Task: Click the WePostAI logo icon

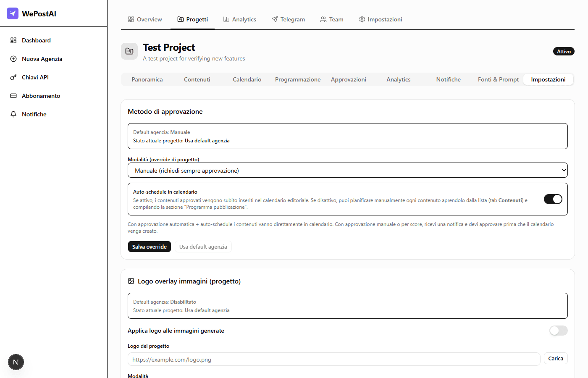Action: tap(12, 13)
